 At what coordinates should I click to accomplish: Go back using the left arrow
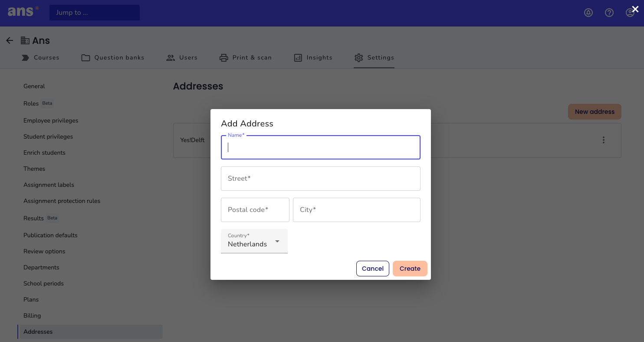pos(10,40)
